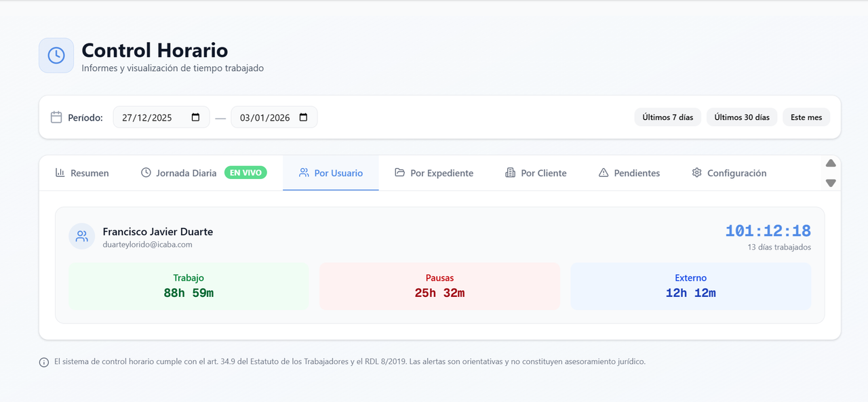Click the calendar icon beside Período label

point(57,117)
